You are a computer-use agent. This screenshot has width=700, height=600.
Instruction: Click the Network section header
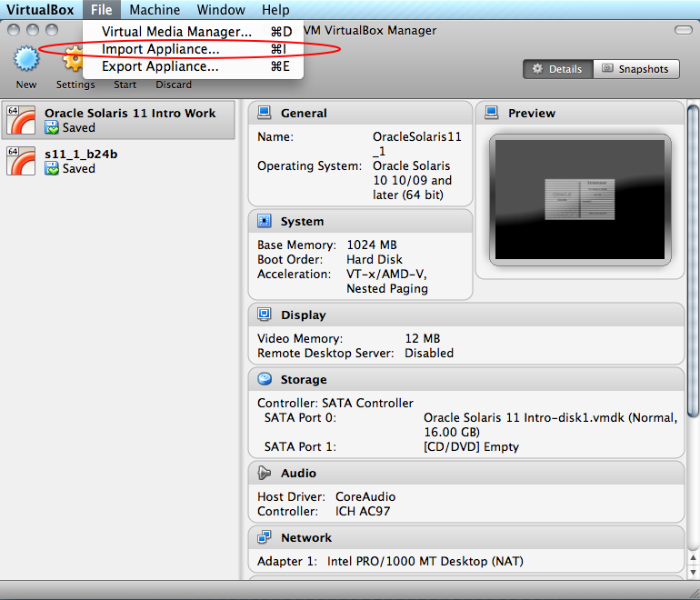(x=466, y=537)
